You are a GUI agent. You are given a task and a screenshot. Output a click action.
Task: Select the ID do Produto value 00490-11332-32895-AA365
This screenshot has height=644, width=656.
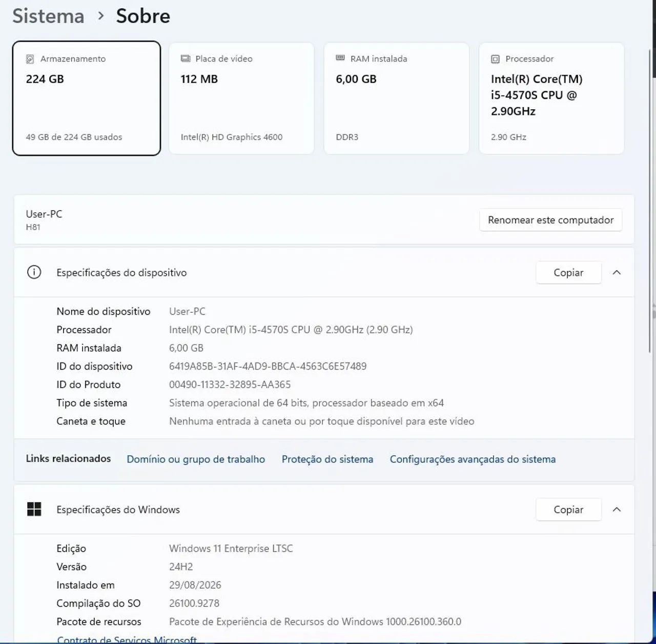tap(230, 385)
